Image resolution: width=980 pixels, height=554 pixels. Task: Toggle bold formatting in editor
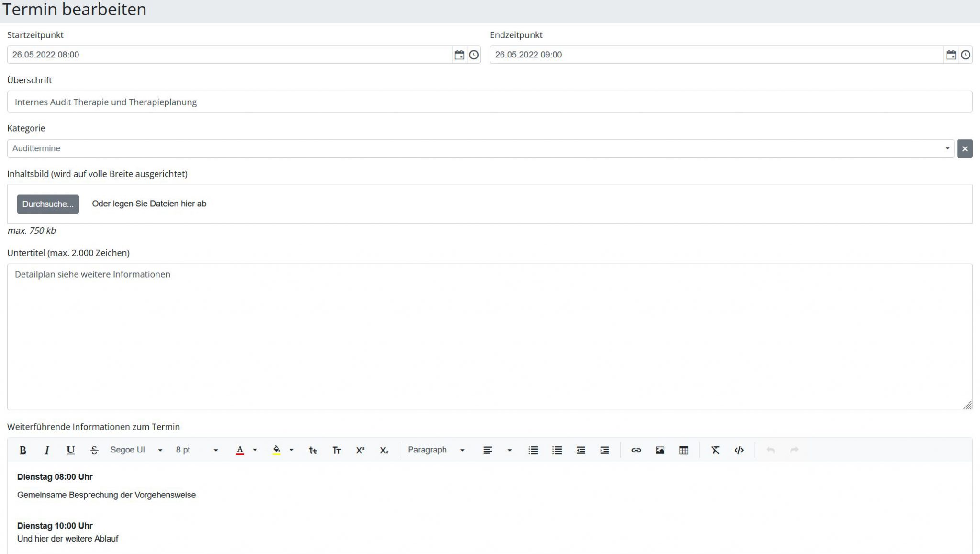click(22, 450)
